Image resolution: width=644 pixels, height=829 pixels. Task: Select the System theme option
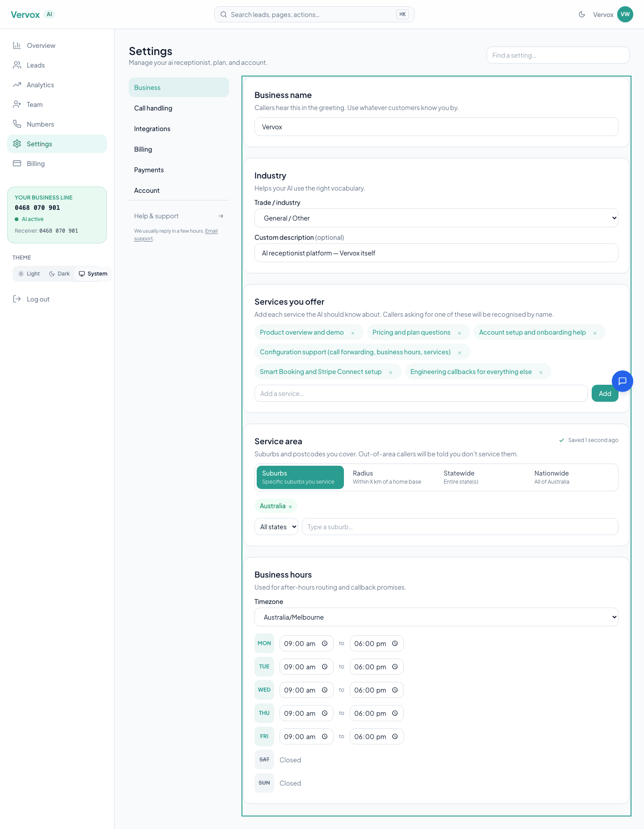click(93, 274)
